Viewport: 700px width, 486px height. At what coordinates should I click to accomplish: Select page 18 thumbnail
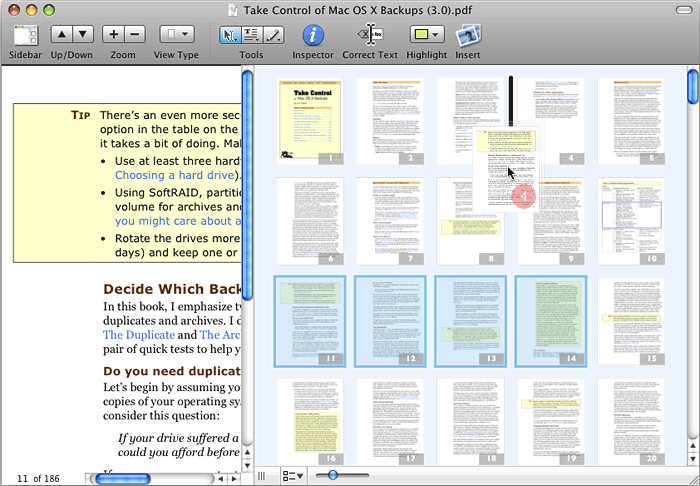[x=470, y=422]
